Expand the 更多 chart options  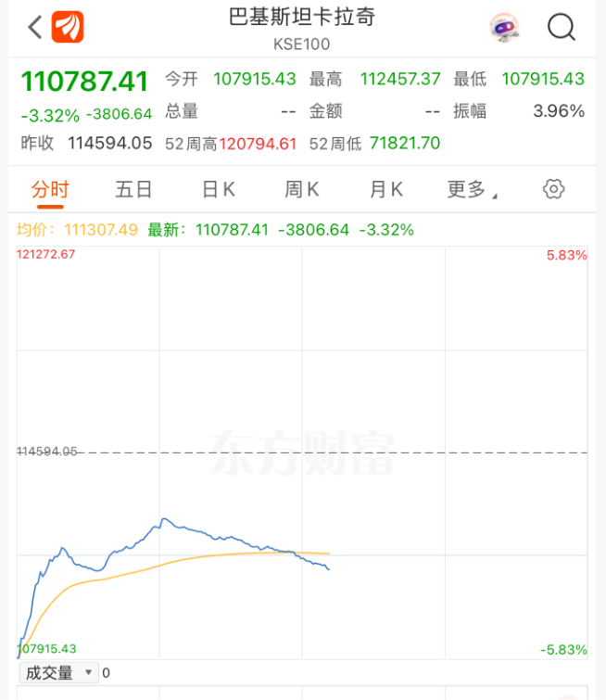pos(472,189)
